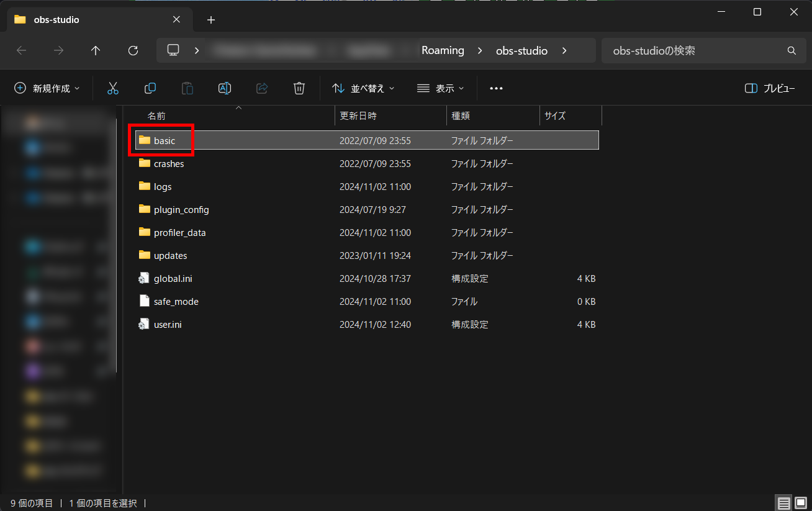Viewport: 812px width, 511px height.
Task: Sort by the 更新日時 column header
Action: [390, 115]
